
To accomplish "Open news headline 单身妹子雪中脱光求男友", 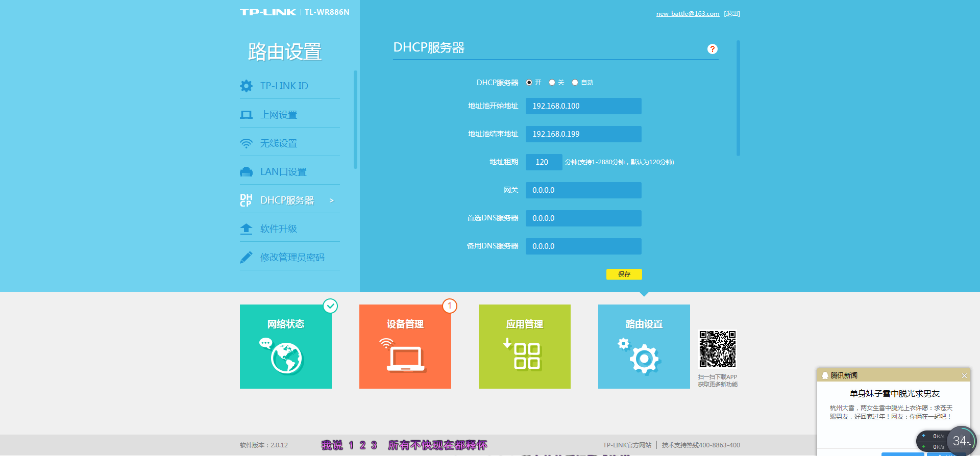I will pyautogui.click(x=894, y=394).
